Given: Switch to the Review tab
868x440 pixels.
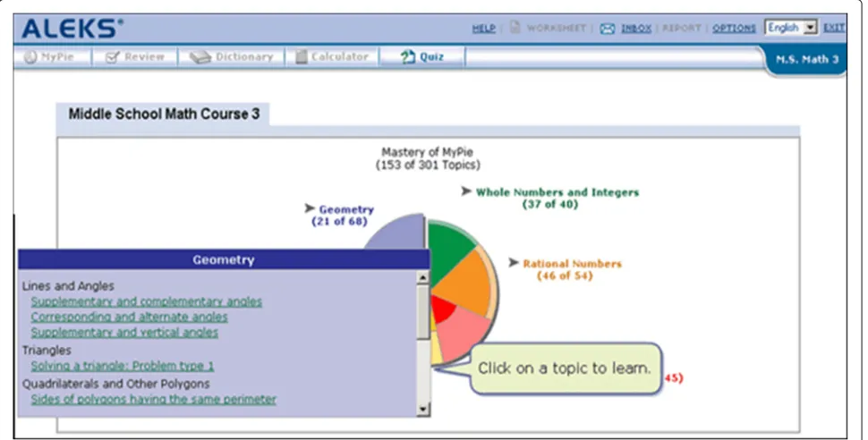Looking at the screenshot, I should (135, 56).
